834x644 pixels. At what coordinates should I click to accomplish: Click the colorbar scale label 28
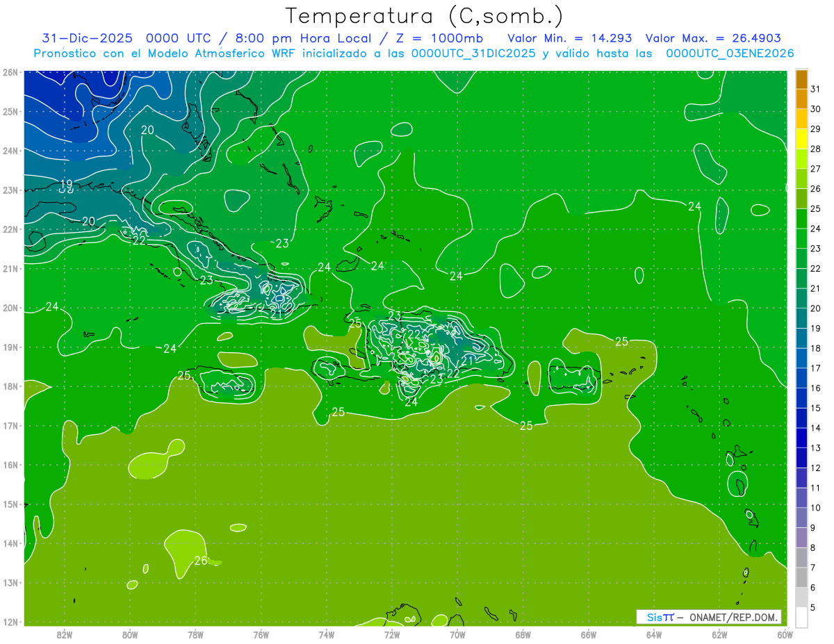tap(815, 149)
